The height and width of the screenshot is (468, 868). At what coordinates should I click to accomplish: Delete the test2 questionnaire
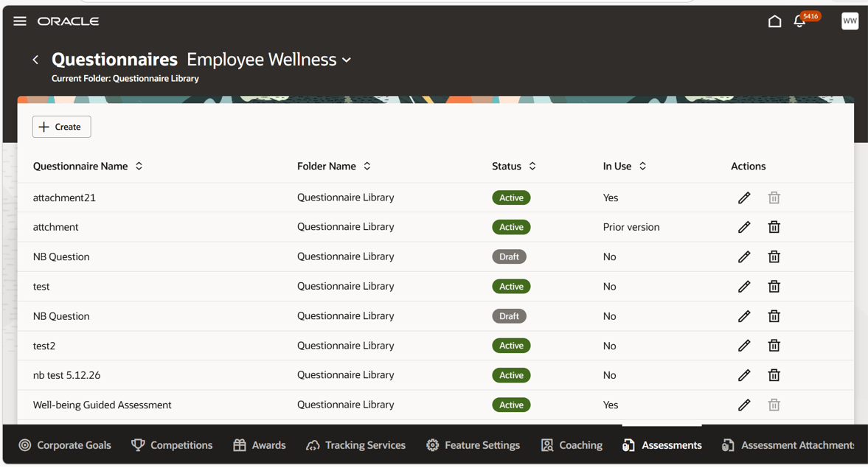pyautogui.click(x=774, y=345)
